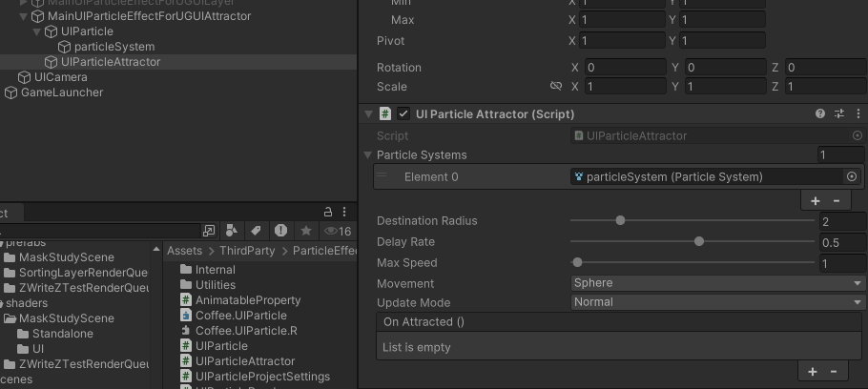The height and width of the screenshot is (389, 868).
Task: Click Search by Log Type icon
Action: click(x=280, y=231)
